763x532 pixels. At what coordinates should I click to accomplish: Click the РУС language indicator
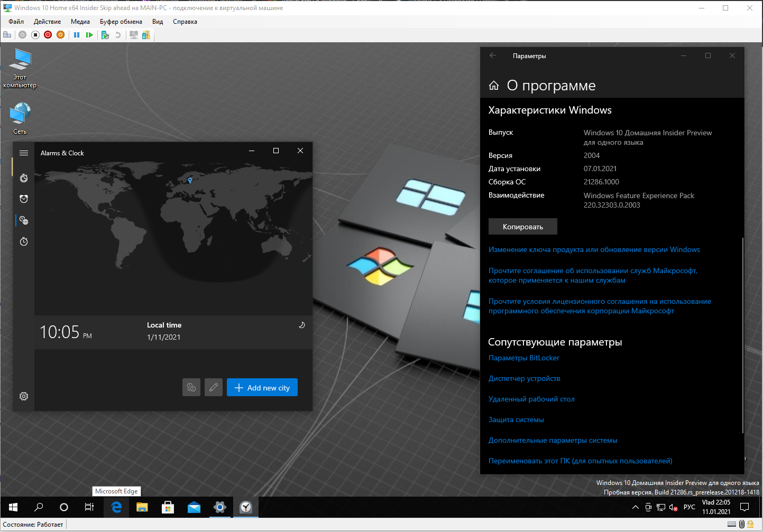pos(690,507)
